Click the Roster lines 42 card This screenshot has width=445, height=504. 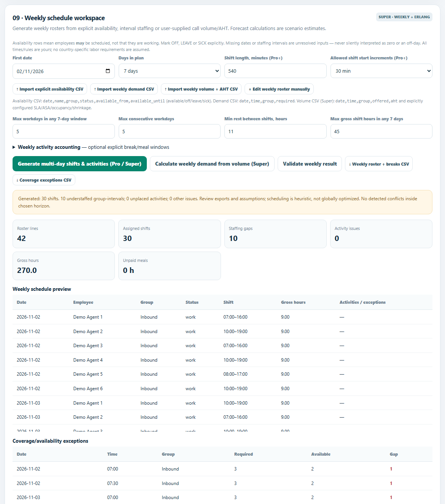pos(64,234)
